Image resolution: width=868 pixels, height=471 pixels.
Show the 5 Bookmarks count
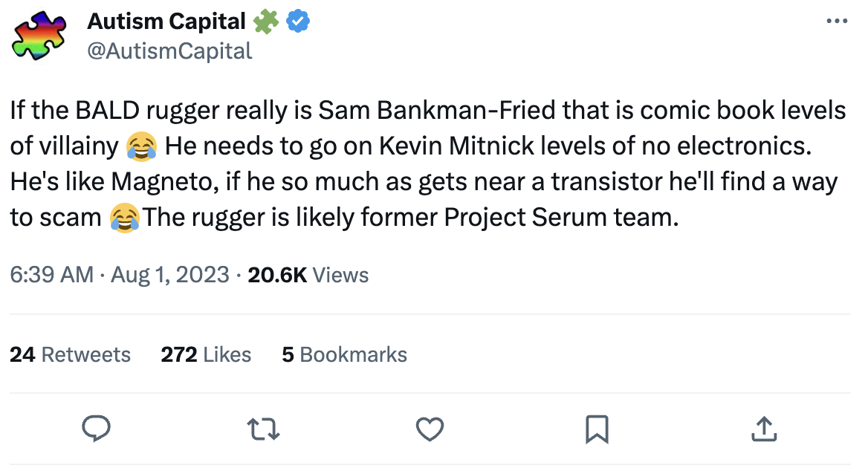click(x=344, y=354)
